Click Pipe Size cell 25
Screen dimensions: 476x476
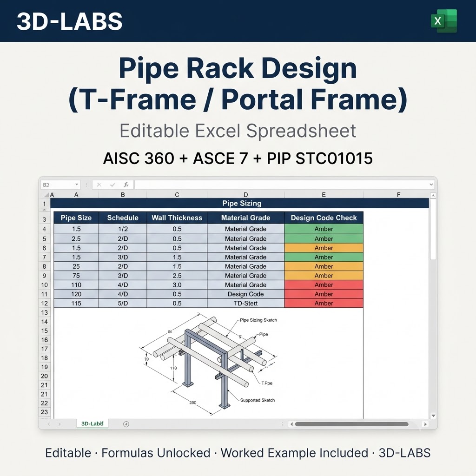(76, 266)
